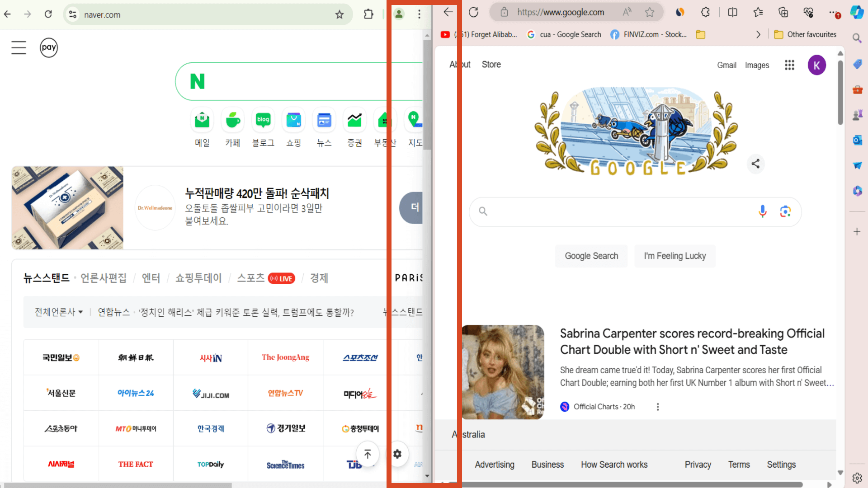Select the 쇼핑투데이 tab
This screenshot has height=488, width=868.
tap(198, 278)
